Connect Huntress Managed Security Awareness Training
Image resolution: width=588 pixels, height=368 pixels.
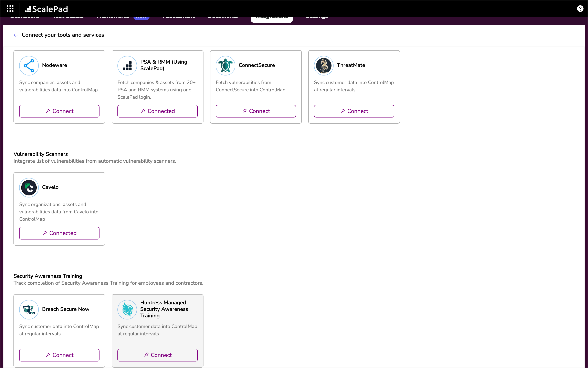click(158, 355)
